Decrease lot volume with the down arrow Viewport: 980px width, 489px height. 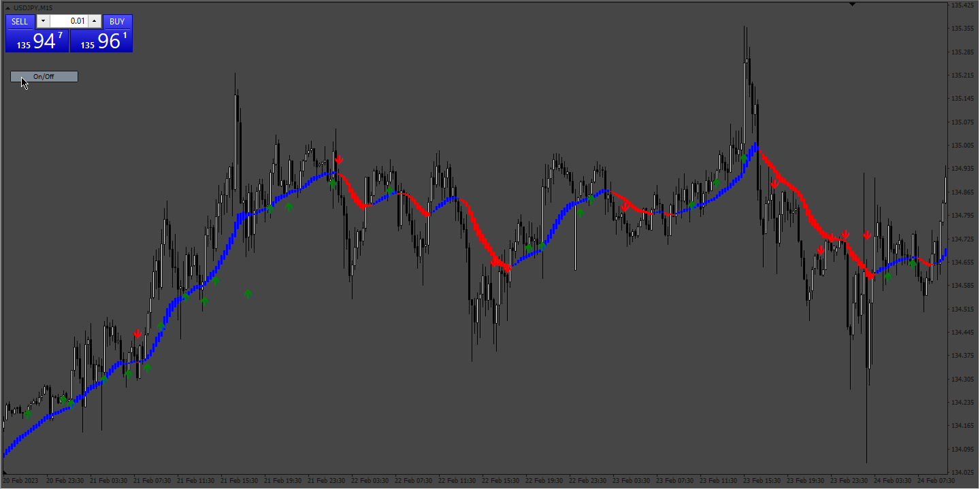click(x=43, y=22)
